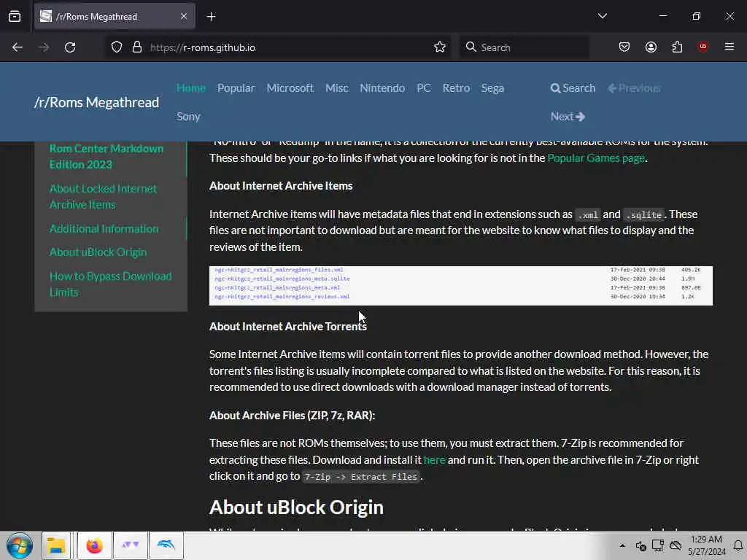Click the '.sqlite' code text

643,215
